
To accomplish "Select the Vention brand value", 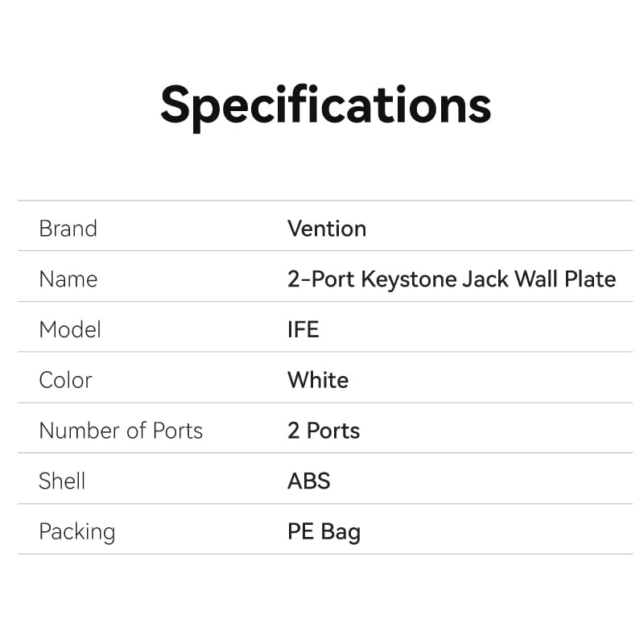I will [x=327, y=229].
